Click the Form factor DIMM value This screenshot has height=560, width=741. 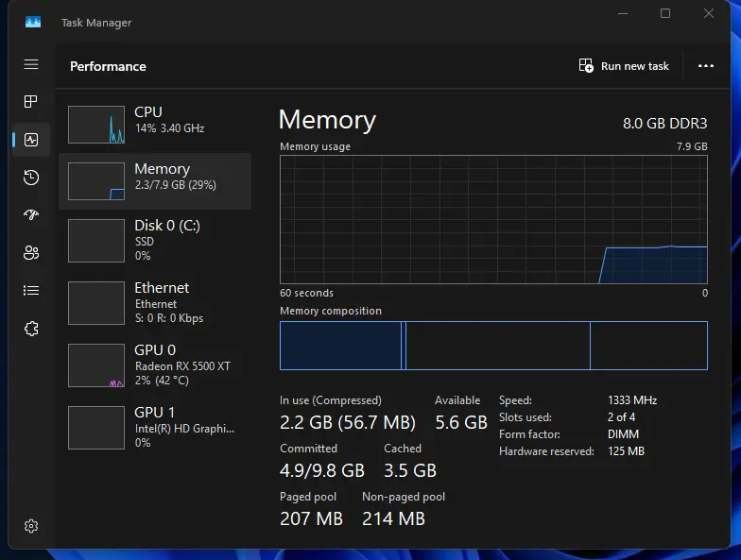click(624, 434)
